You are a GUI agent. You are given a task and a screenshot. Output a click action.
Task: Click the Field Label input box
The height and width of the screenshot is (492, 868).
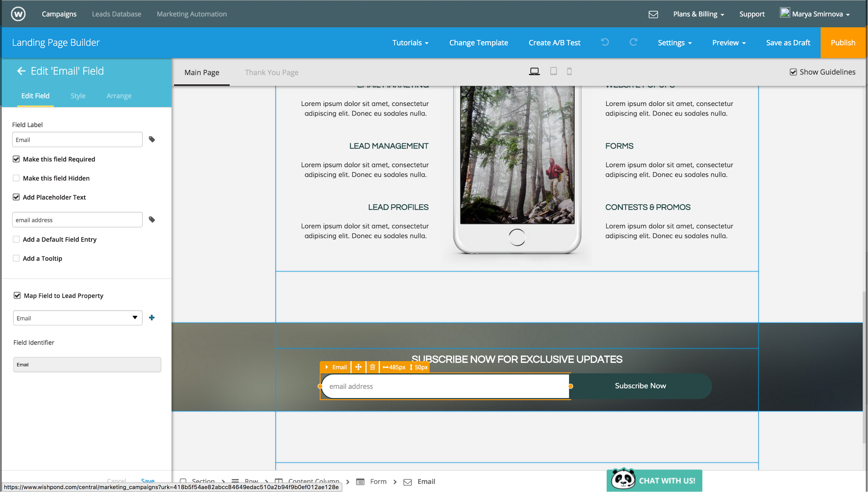click(77, 140)
